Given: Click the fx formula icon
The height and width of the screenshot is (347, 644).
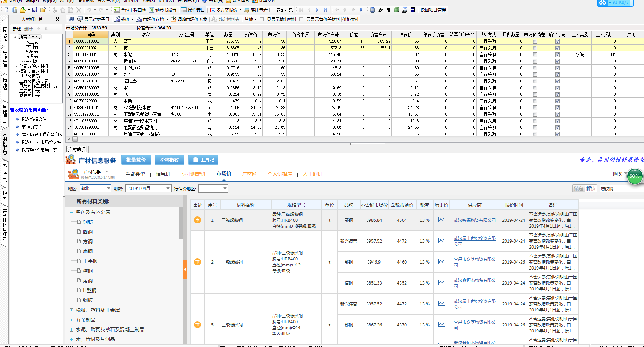Looking at the screenshot, I should [381, 10].
